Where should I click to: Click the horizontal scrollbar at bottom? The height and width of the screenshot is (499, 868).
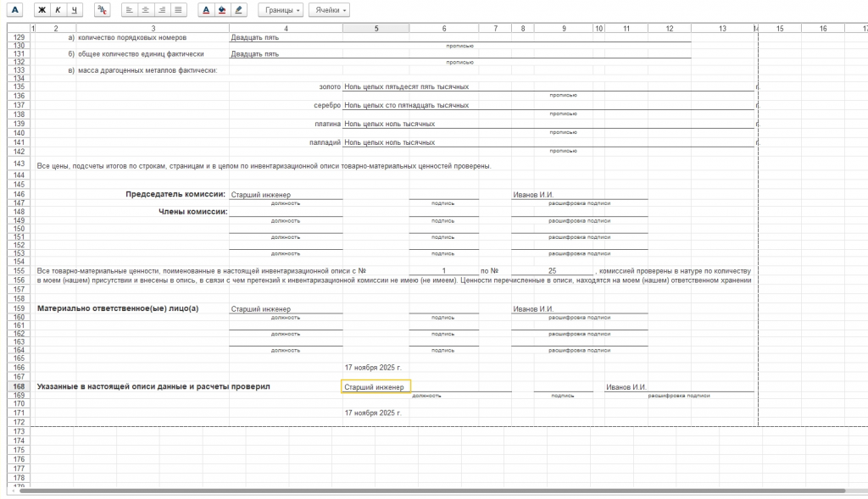pos(431,491)
